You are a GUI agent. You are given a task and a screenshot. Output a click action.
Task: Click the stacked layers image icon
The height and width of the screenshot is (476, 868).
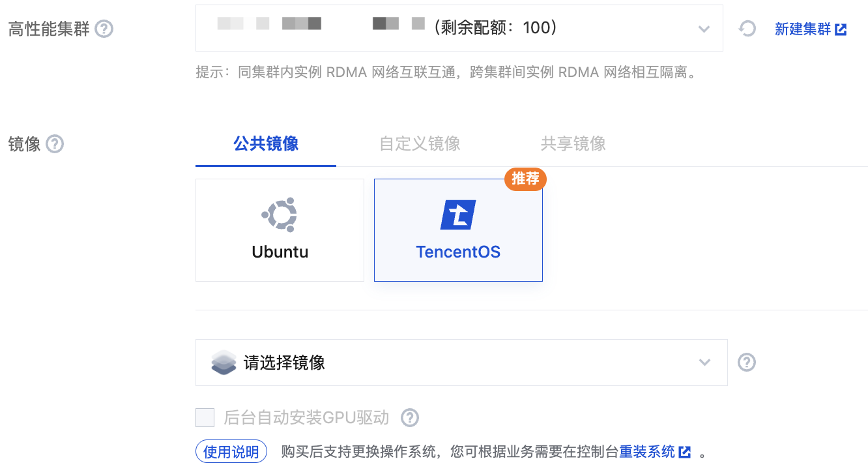coord(224,363)
